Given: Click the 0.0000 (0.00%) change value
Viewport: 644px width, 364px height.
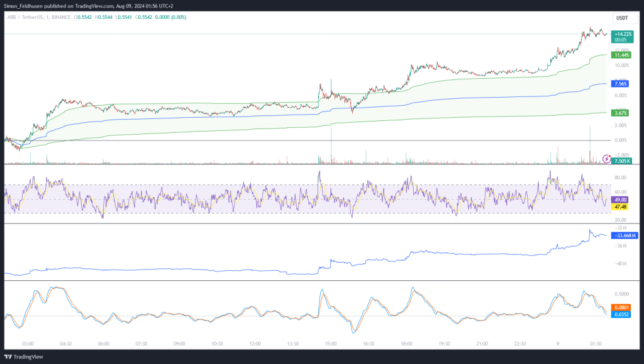Looking at the screenshot, I should (x=171, y=17).
